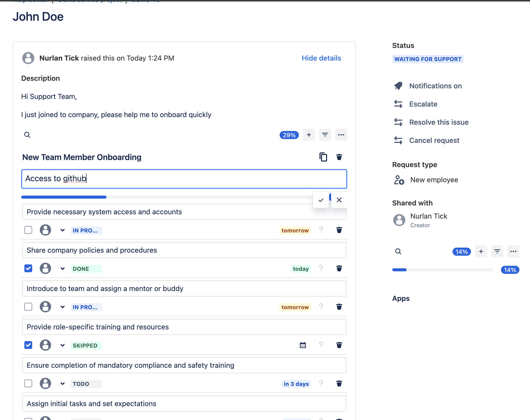
Task: Show help for company policies item
Action: pyautogui.click(x=321, y=268)
